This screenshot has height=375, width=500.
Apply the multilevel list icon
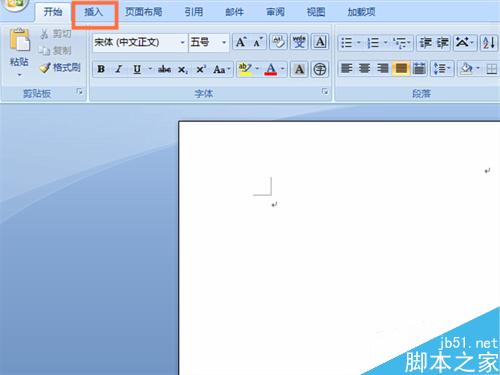[400, 43]
